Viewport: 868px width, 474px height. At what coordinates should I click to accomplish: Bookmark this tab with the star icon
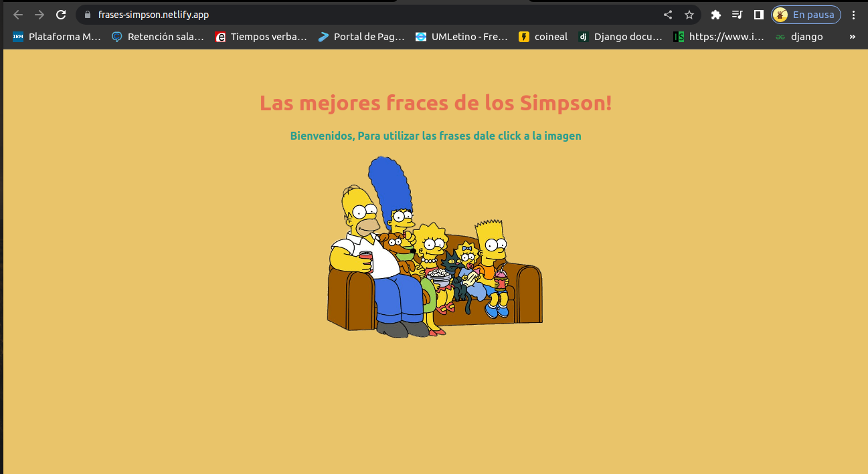689,15
